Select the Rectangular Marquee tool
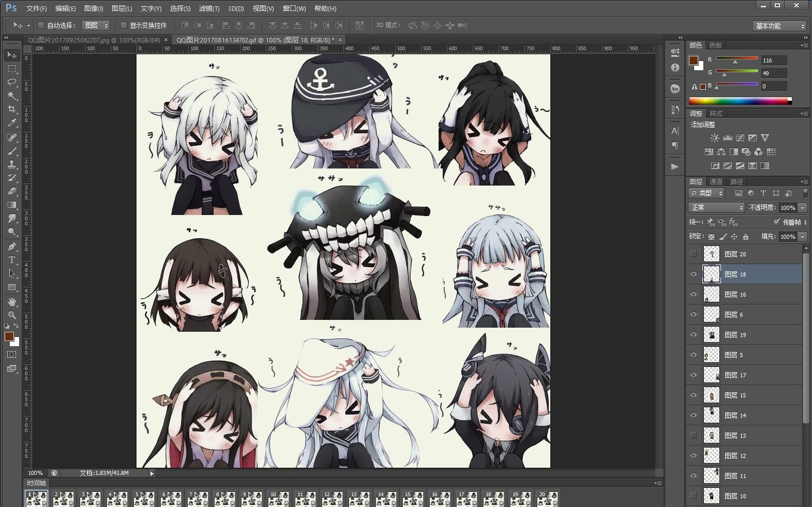 click(x=12, y=69)
